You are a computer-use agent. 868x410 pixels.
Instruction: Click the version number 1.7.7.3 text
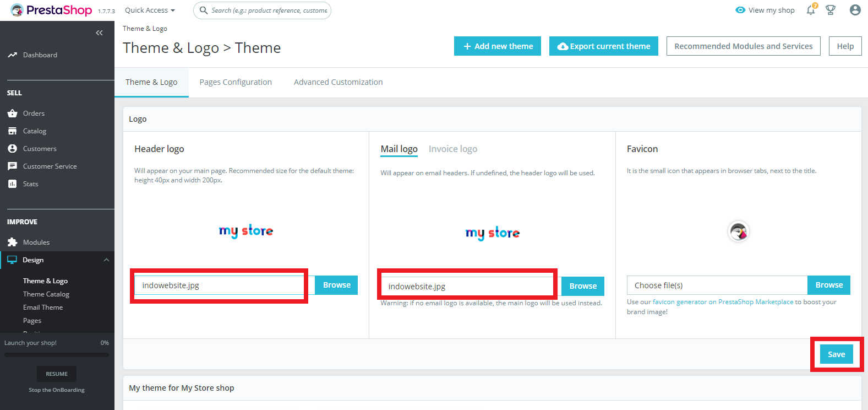click(x=106, y=12)
